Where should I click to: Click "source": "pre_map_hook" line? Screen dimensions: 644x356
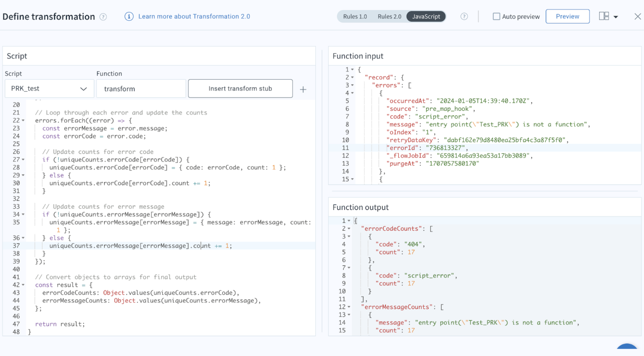point(431,109)
